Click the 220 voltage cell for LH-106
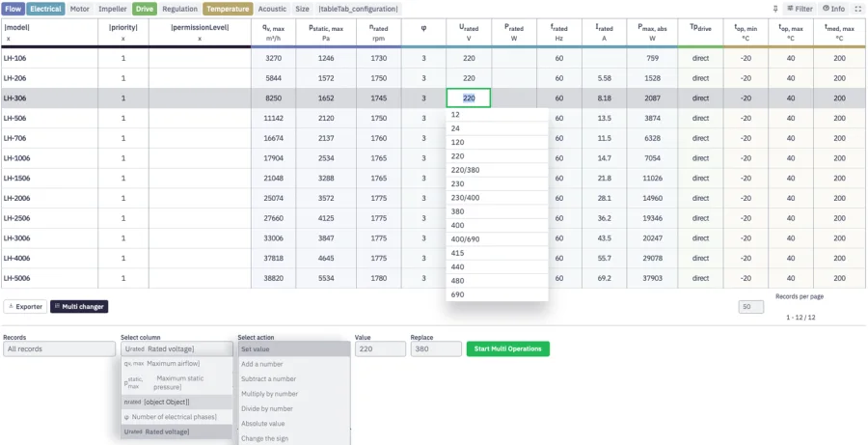The height and width of the screenshot is (445, 868). tap(469, 58)
